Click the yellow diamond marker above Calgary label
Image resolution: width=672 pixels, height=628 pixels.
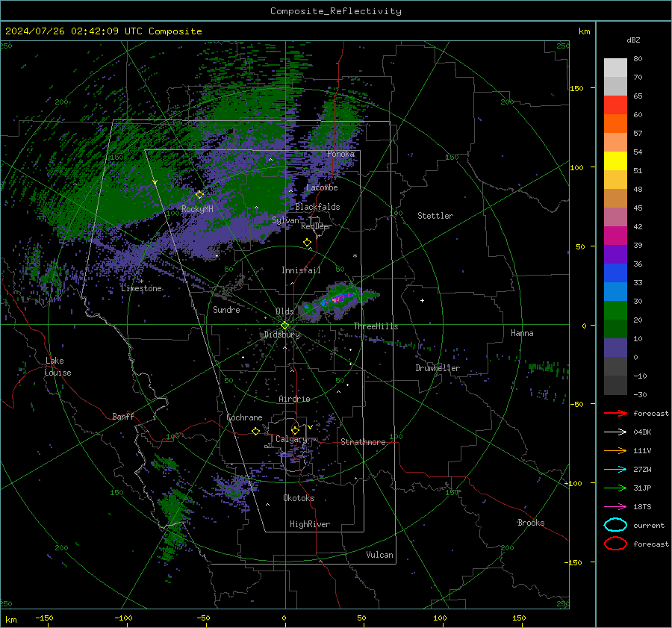click(x=295, y=430)
